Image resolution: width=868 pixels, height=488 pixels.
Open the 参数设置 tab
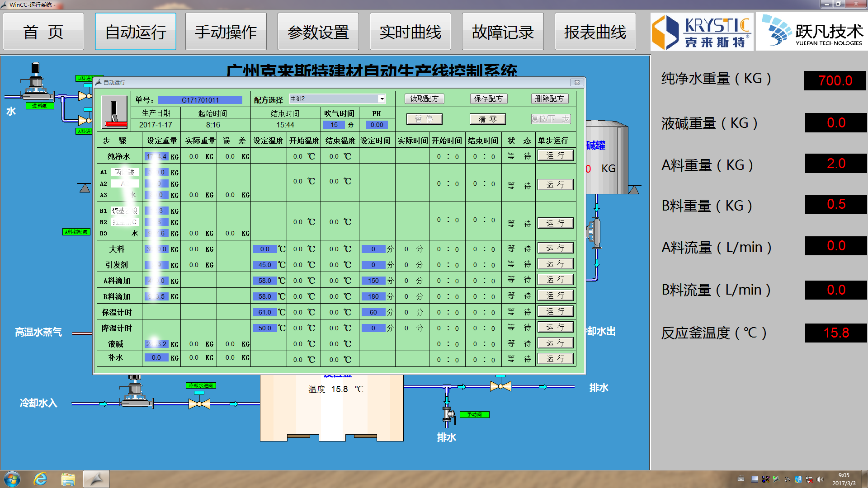click(x=318, y=32)
